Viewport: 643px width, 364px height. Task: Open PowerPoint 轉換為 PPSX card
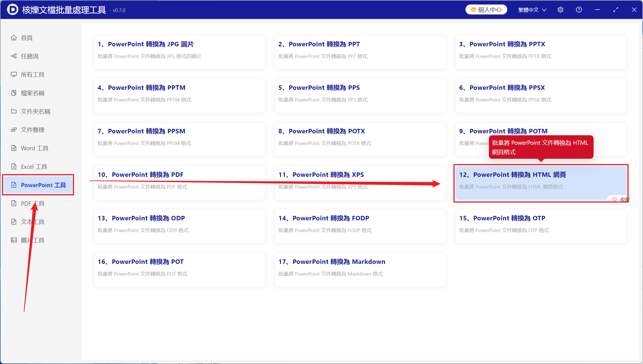click(541, 96)
